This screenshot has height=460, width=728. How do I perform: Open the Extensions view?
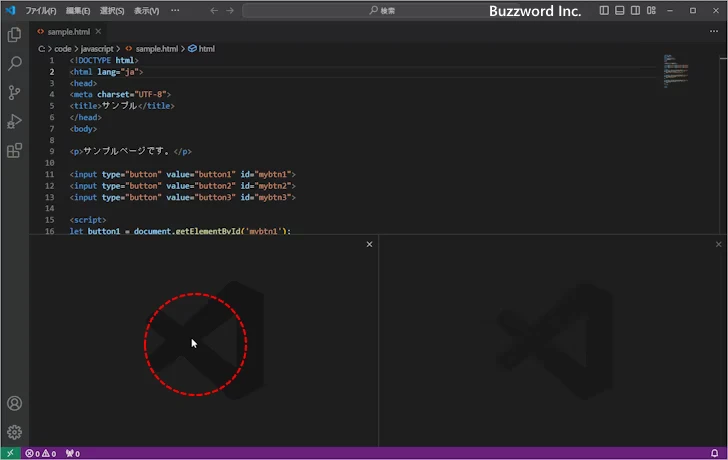pyautogui.click(x=14, y=151)
